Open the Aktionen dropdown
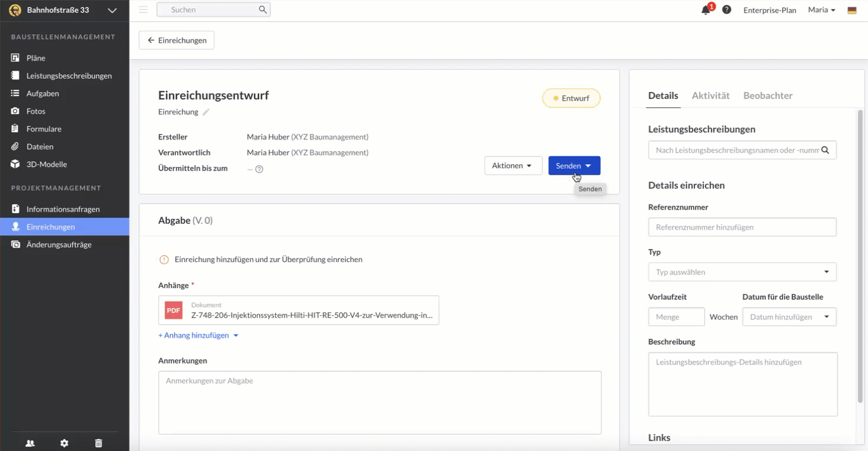This screenshot has height=451, width=868. point(513,166)
